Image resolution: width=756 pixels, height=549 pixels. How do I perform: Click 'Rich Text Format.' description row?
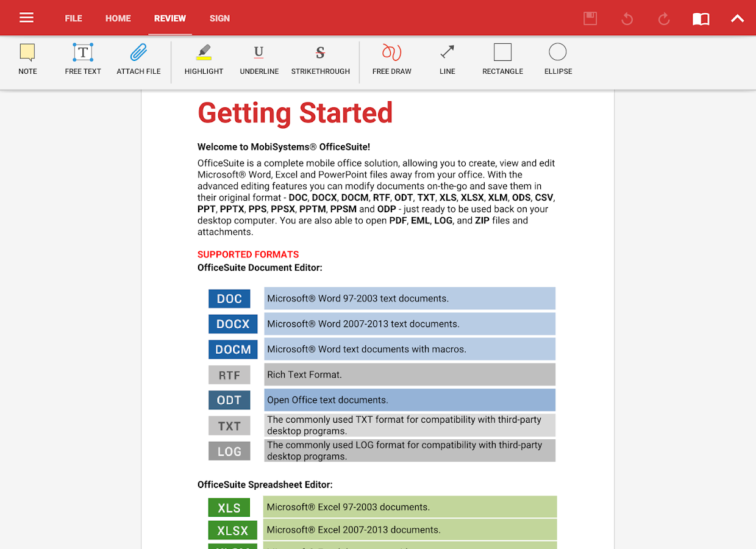(410, 375)
